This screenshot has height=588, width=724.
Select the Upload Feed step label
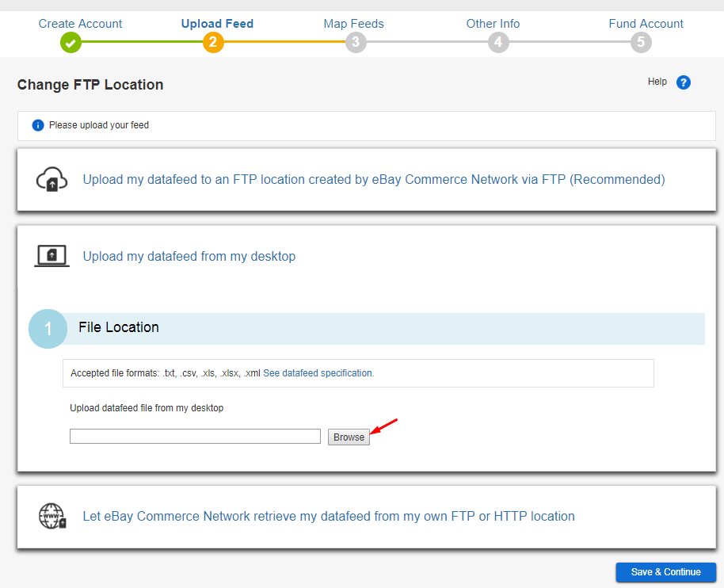tap(217, 24)
